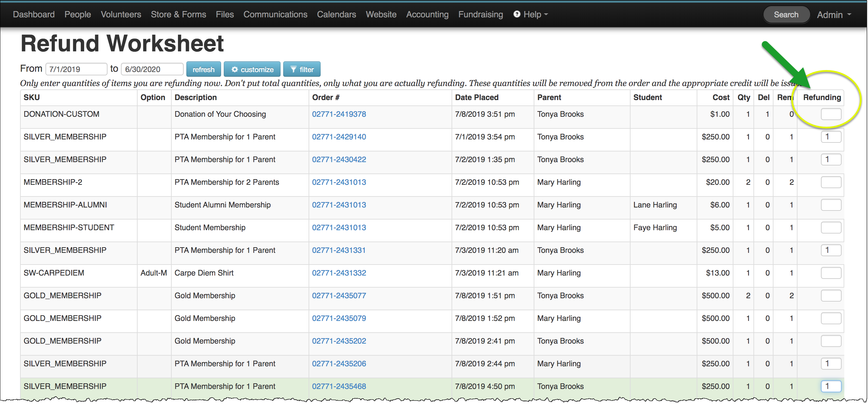This screenshot has width=868, height=404.
Task: Click the end date field 6/30/2020
Action: point(152,69)
